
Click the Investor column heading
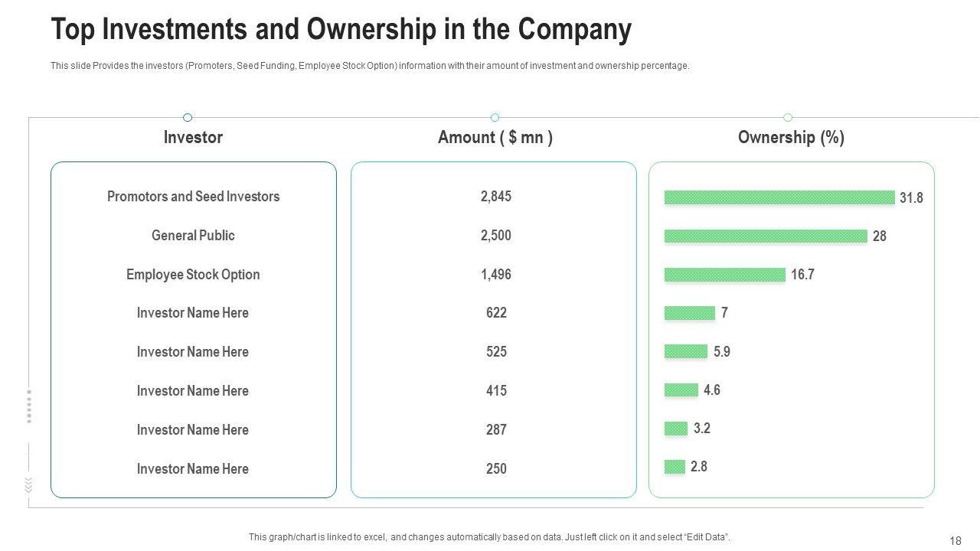tap(193, 138)
